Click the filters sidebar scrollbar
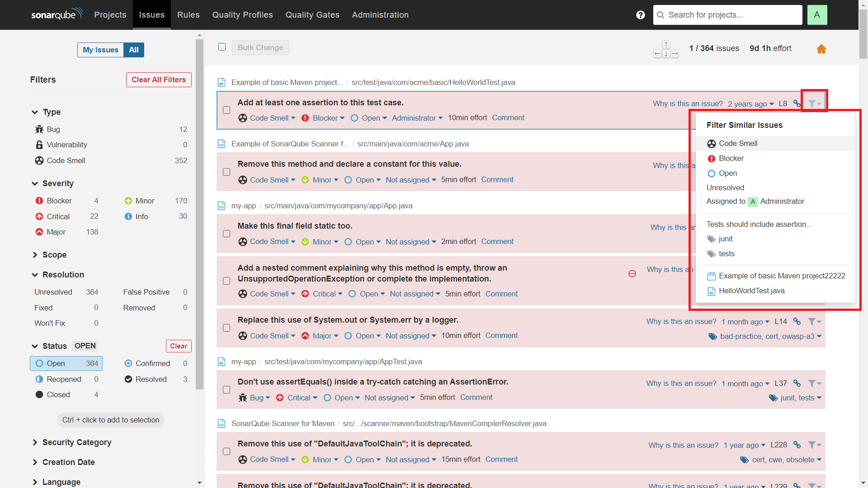Screen dimensions: 868x488 click(x=199, y=214)
